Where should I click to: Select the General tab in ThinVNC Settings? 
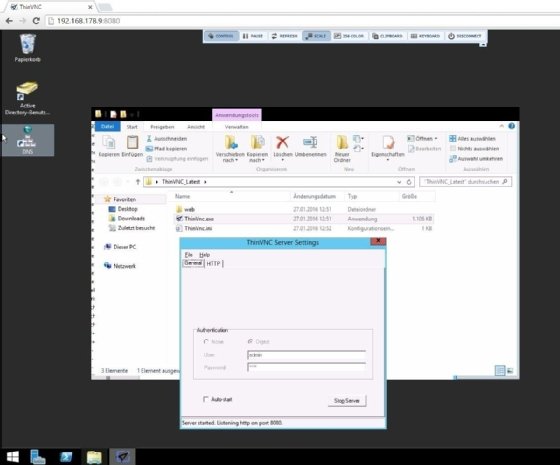[193, 263]
